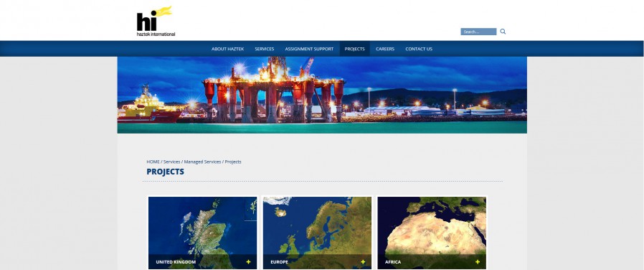The image size is (644, 270).
Task: Open the Careers menu item
Action: (385, 49)
